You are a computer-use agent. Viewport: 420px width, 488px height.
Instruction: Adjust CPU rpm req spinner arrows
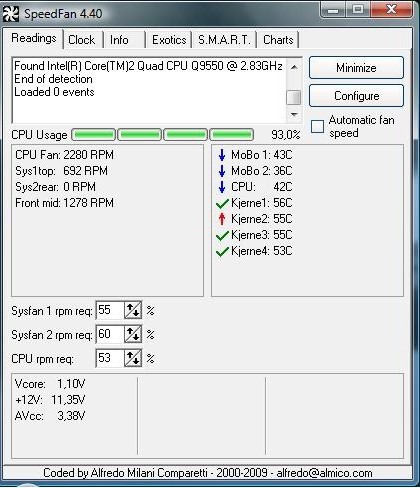click(133, 358)
